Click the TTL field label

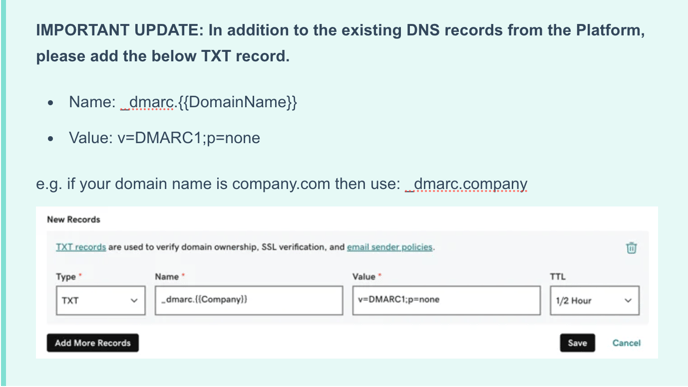coord(557,277)
